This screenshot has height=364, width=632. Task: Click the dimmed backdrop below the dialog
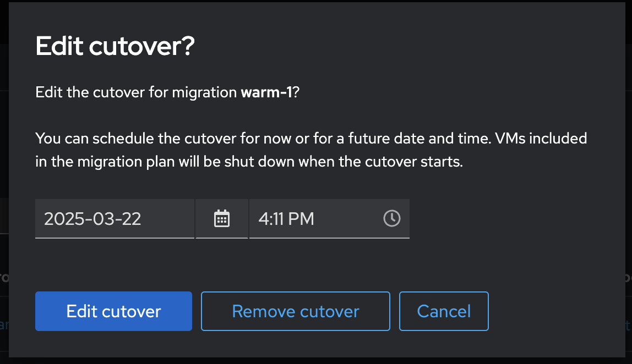tap(316, 360)
